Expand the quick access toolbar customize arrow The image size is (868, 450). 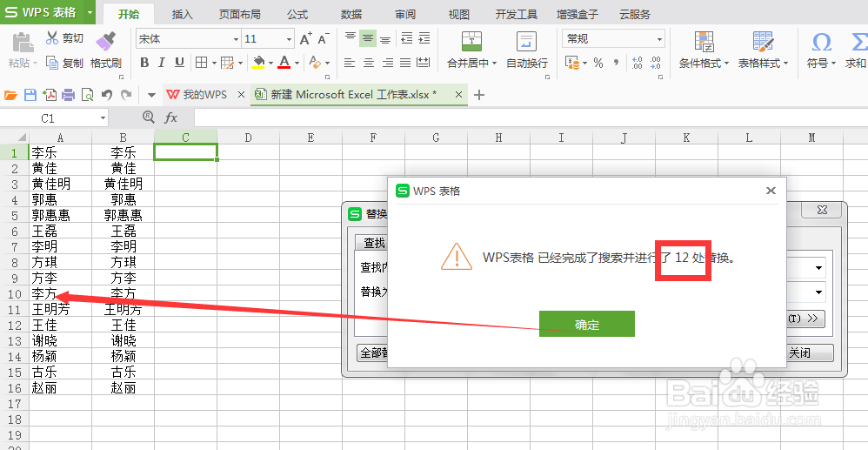click(151, 95)
